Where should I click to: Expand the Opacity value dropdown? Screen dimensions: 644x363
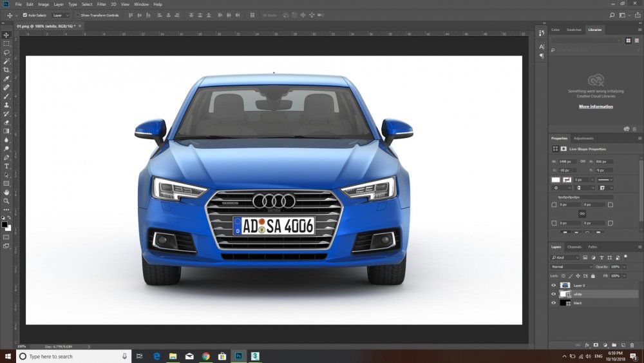pos(623,266)
